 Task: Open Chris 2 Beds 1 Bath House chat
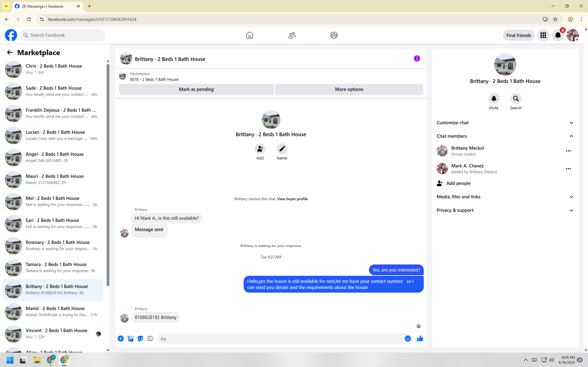pyautogui.click(x=53, y=69)
